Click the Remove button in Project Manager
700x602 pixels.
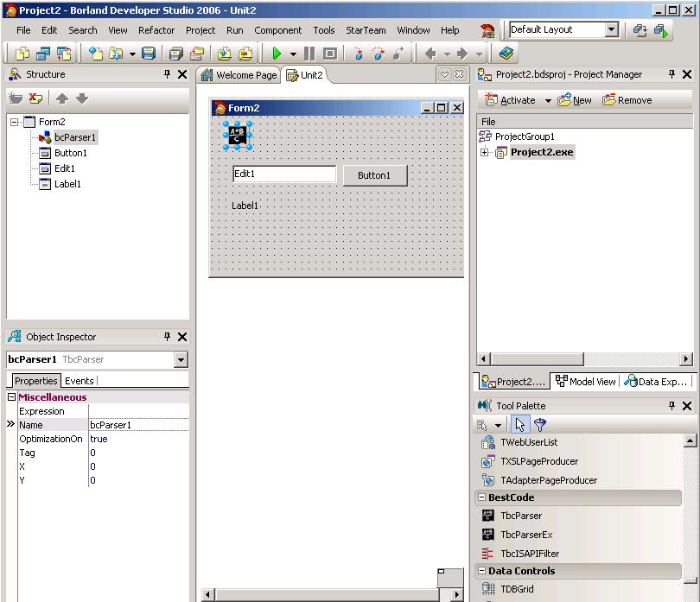627,100
